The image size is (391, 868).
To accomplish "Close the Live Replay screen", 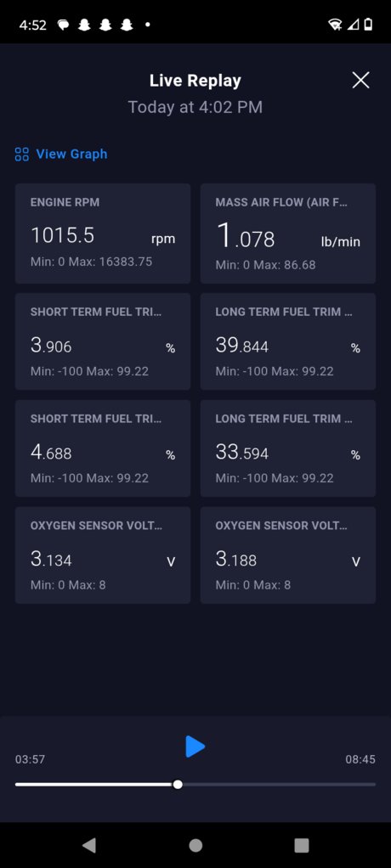I will (x=360, y=81).
